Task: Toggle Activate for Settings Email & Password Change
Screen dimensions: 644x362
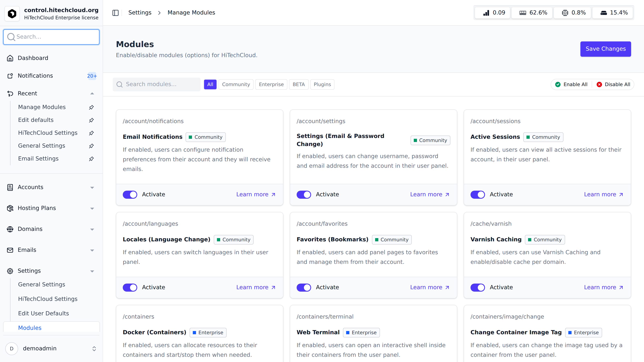Action: pos(304,194)
